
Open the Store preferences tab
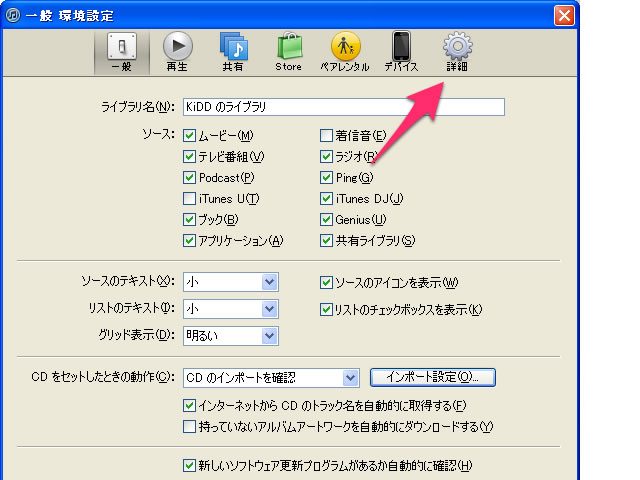tap(289, 53)
